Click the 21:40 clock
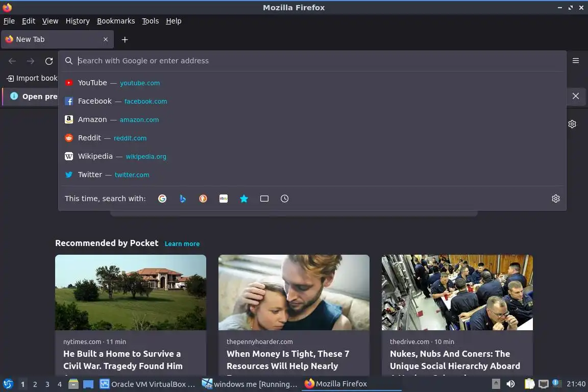This screenshot has width=588, height=392. click(576, 384)
